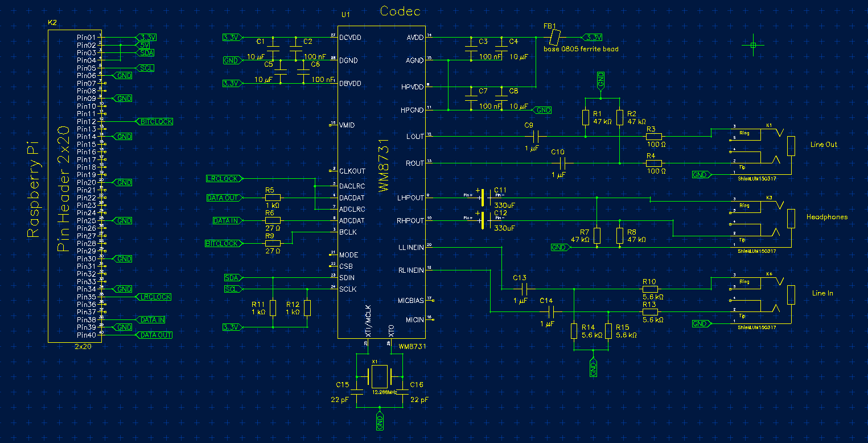Select pull-up resistor R12
Screen dimensions: 868x443
[x=307, y=308]
